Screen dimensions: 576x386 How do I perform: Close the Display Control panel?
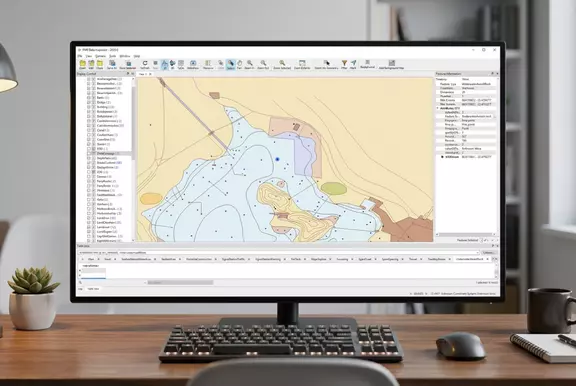(x=133, y=74)
